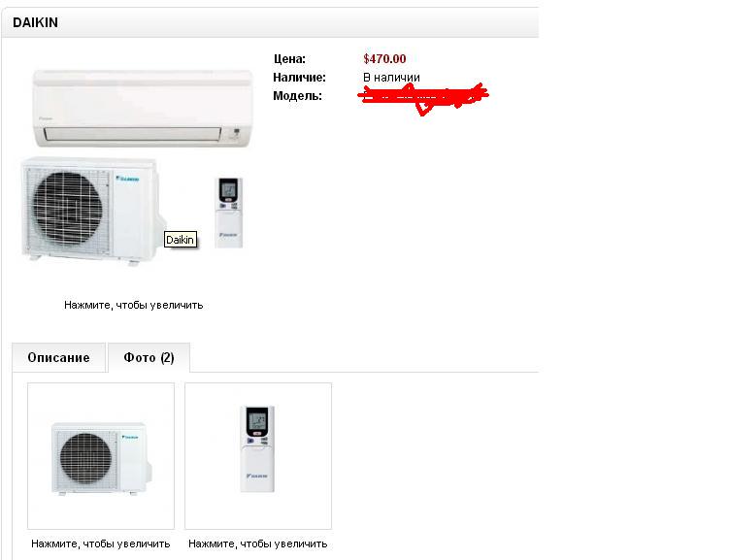Click the Модель label
Viewport: 729px width, 560px height.
click(x=298, y=96)
